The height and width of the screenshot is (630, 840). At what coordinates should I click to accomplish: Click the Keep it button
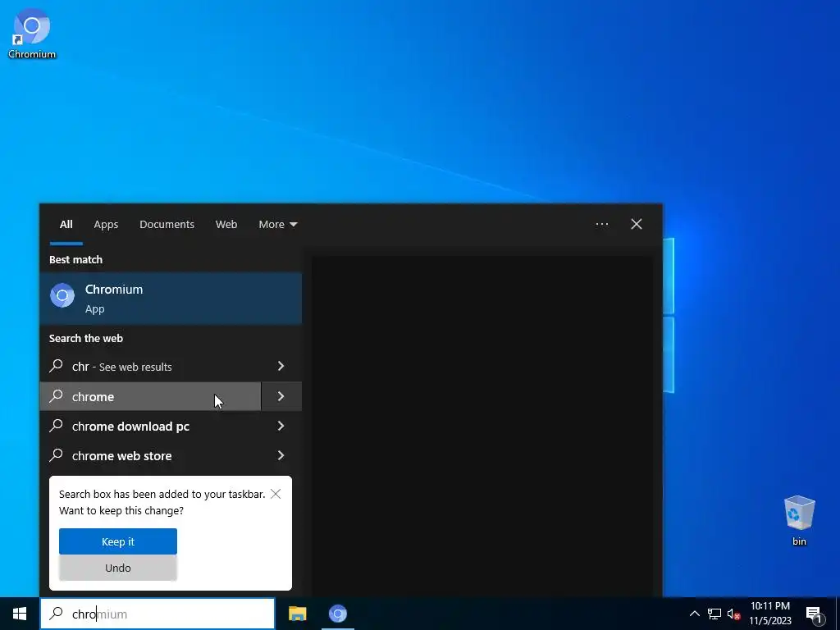118,541
